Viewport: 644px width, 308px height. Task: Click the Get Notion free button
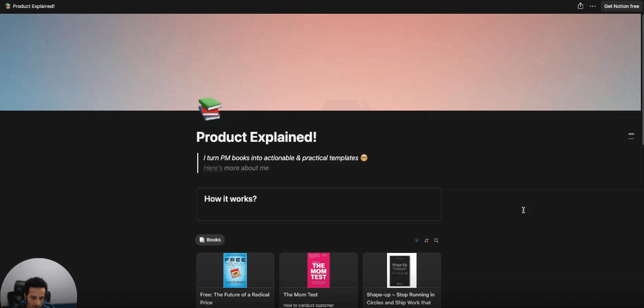point(621,6)
